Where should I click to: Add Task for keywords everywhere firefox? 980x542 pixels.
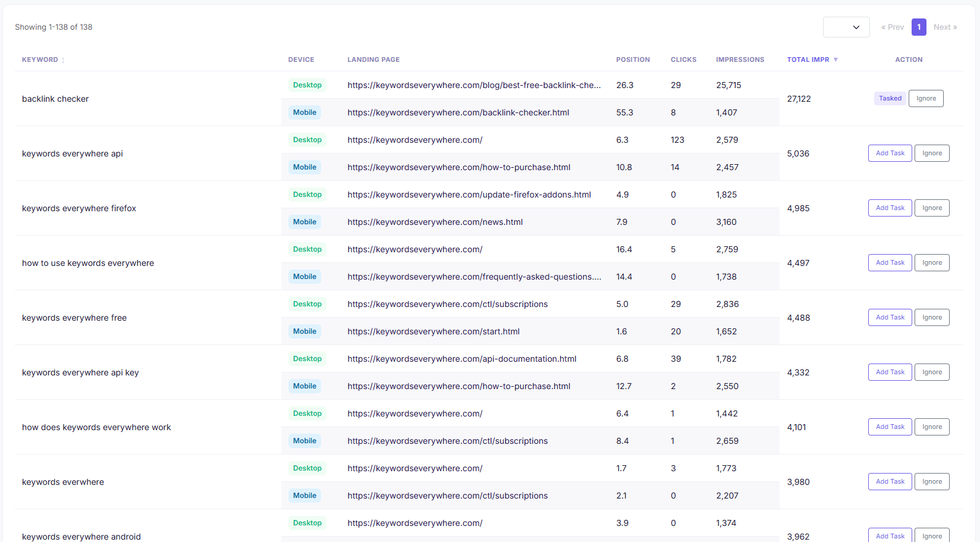[890, 208]
